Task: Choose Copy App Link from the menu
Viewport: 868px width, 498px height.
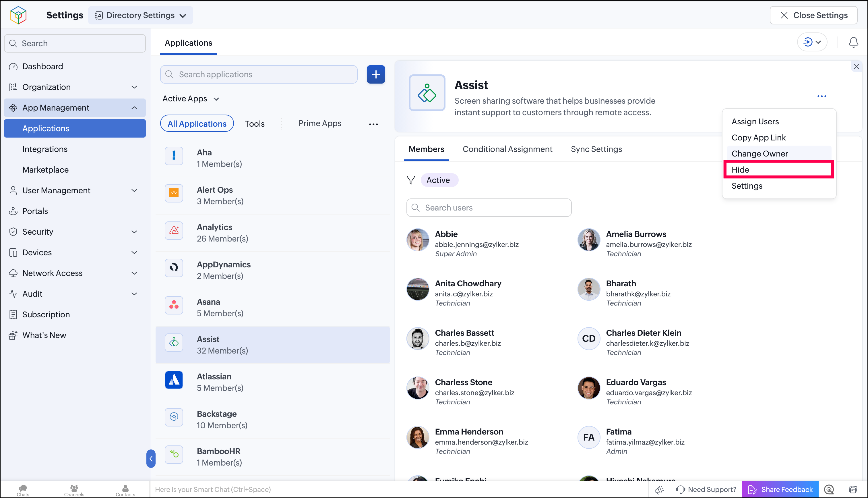Action: (779, 138)
